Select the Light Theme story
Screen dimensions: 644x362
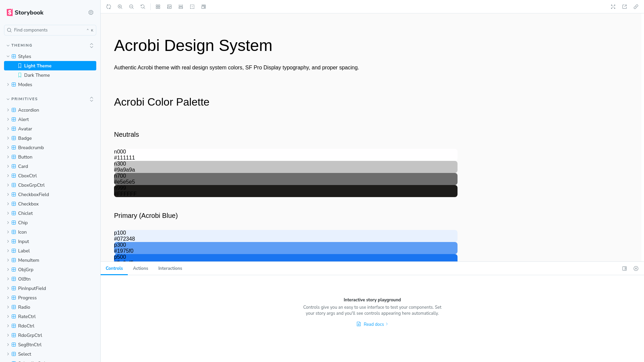click(x=50, y=66)
